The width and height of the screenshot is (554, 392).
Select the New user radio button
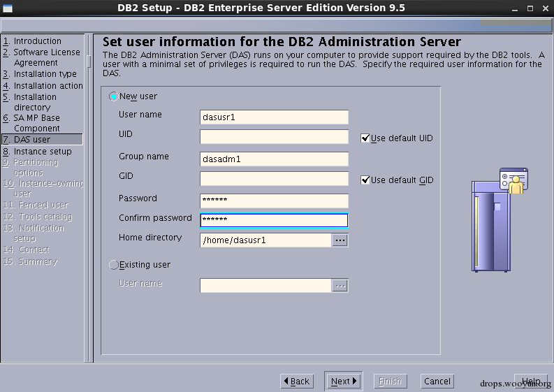click(113, 96)
